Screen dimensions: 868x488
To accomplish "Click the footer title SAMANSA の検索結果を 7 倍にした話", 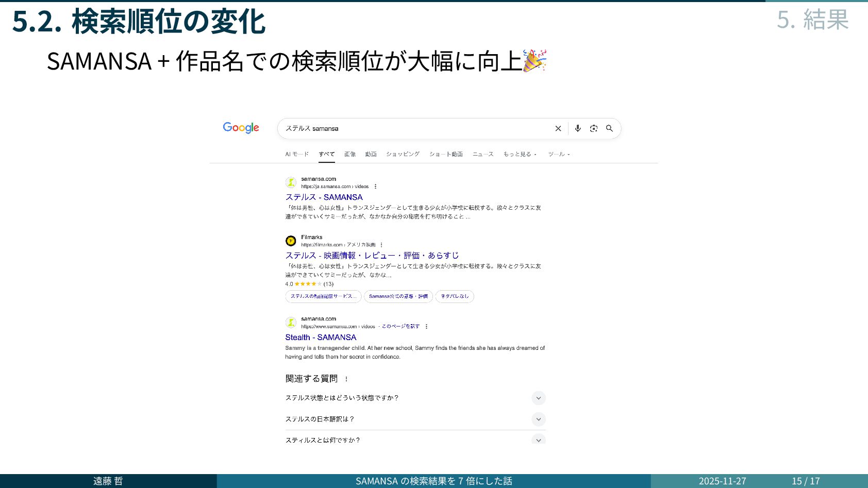I will coord(434,481).
